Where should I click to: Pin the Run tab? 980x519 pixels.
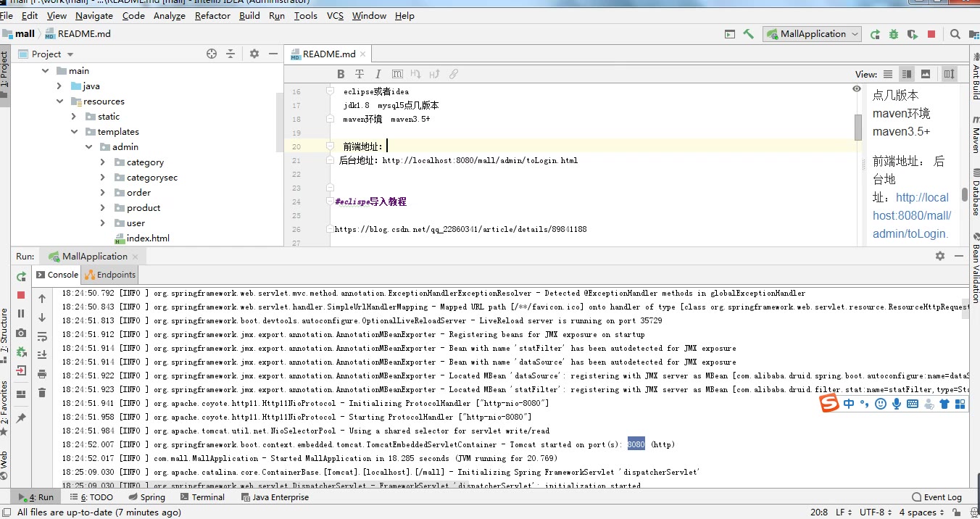click(x=21, y=418)
